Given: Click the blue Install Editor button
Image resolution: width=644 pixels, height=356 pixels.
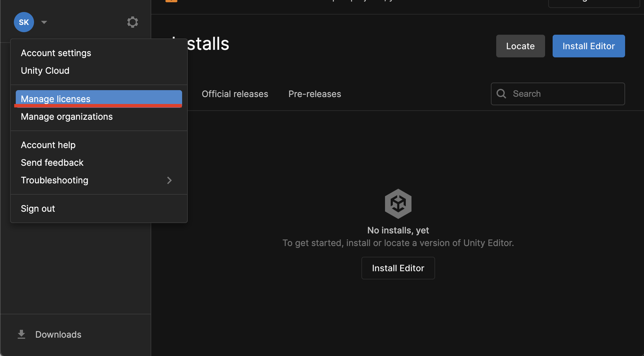Looking at the screenshot, I should (589, 46).
